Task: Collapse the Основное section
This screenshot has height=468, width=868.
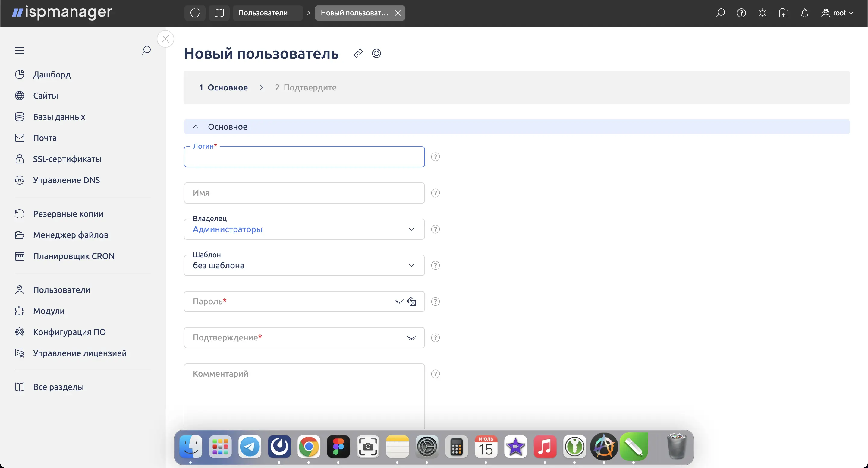Action: [x=196, y=126]
